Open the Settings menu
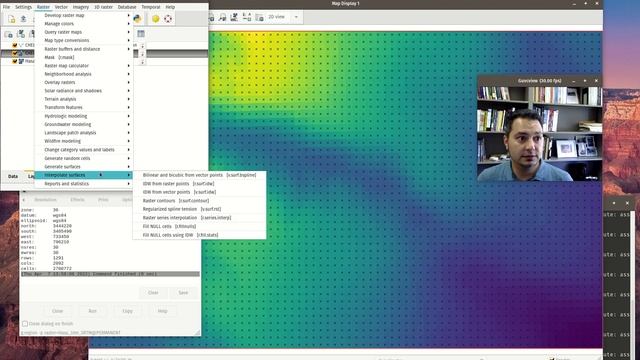 [23, 7]
